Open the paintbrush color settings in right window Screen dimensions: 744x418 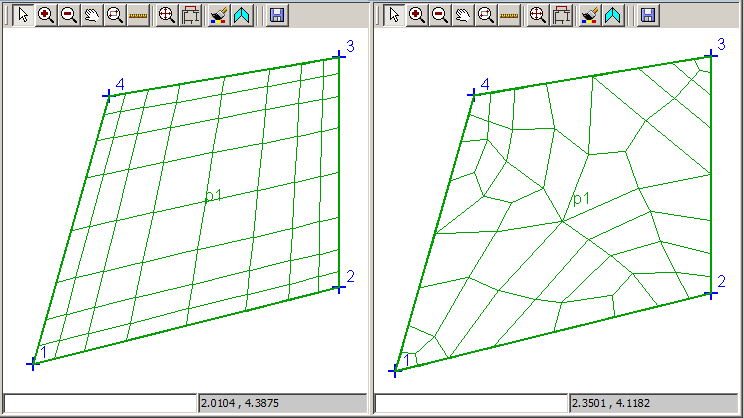(x=589, y=15)
